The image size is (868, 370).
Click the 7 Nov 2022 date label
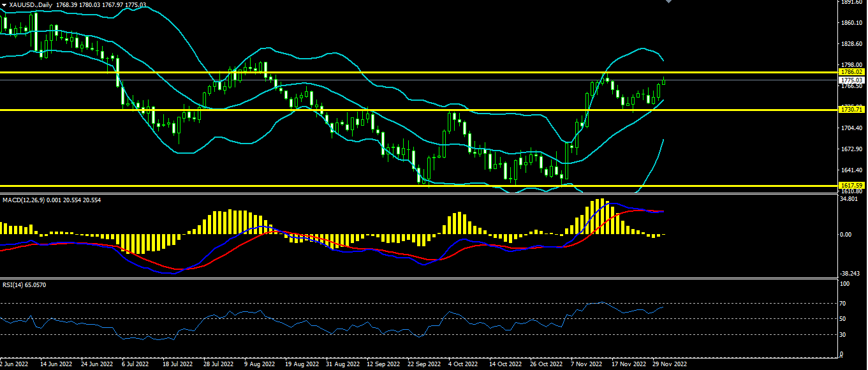click(586, 365)
